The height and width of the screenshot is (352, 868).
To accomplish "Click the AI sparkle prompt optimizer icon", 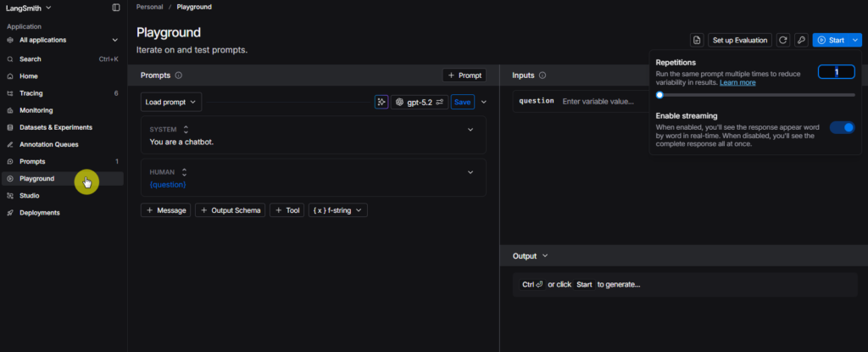I will click(x=381, y=102).
